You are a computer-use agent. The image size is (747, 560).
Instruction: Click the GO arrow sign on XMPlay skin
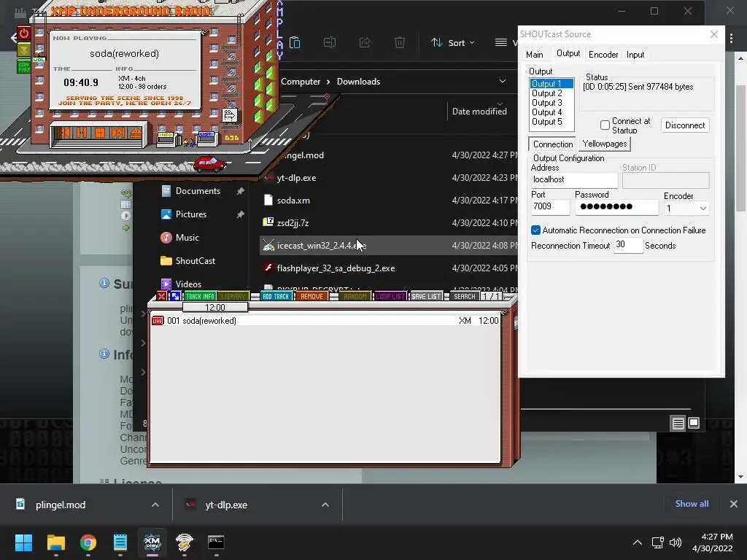[x=230, y=114]
